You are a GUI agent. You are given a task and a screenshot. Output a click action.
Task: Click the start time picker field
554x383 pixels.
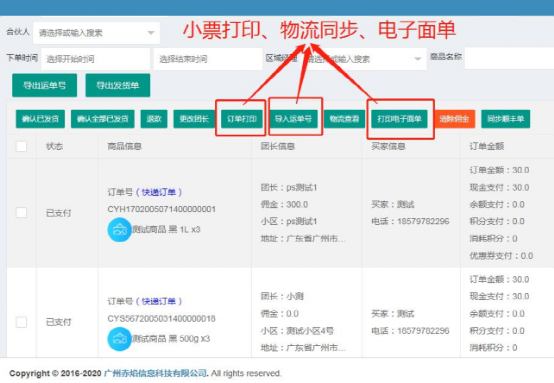95,59
